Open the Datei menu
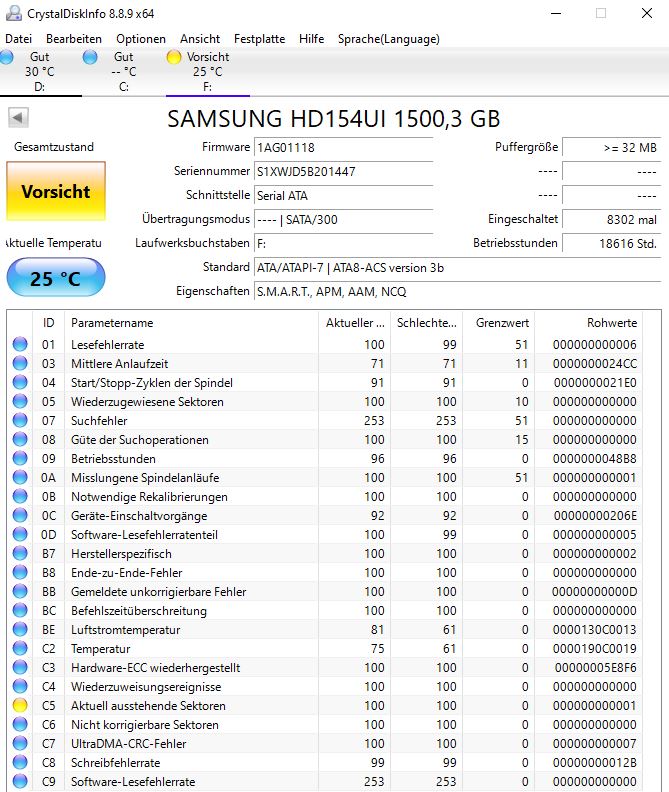 pos(19,39)
